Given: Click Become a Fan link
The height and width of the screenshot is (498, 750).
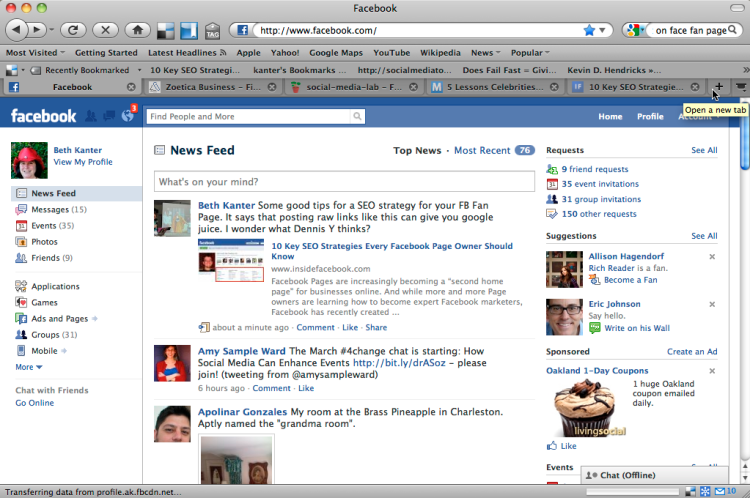Looking at the screenshot, I should click(630, 280).
